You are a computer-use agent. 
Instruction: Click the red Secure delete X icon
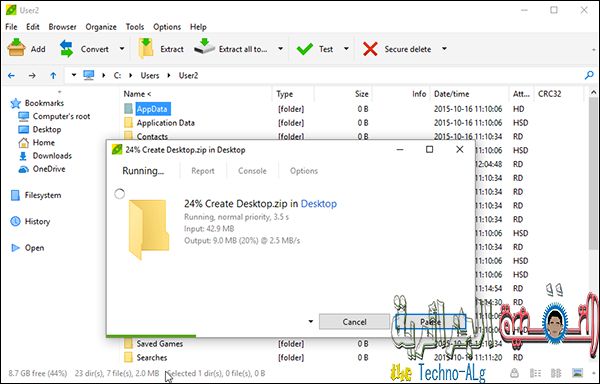point(370,49)
